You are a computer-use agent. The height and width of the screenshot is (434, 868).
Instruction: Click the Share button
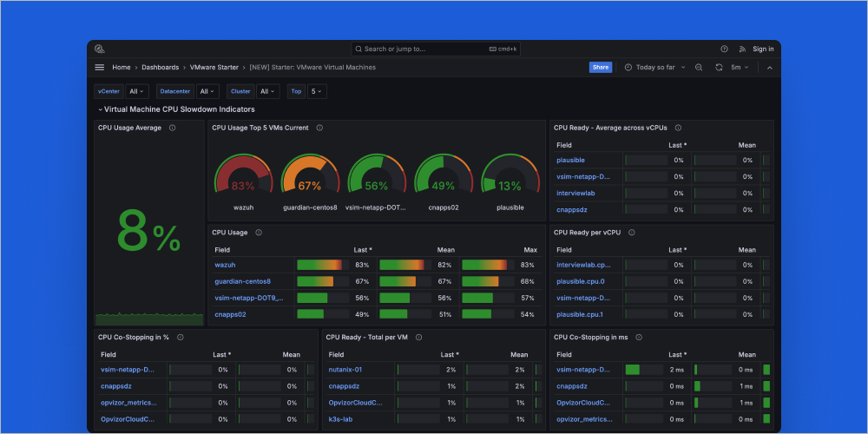tap(601, 67)
